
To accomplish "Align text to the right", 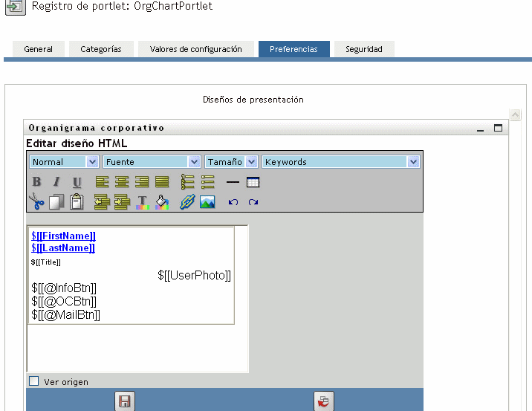I will click(142, 182).
